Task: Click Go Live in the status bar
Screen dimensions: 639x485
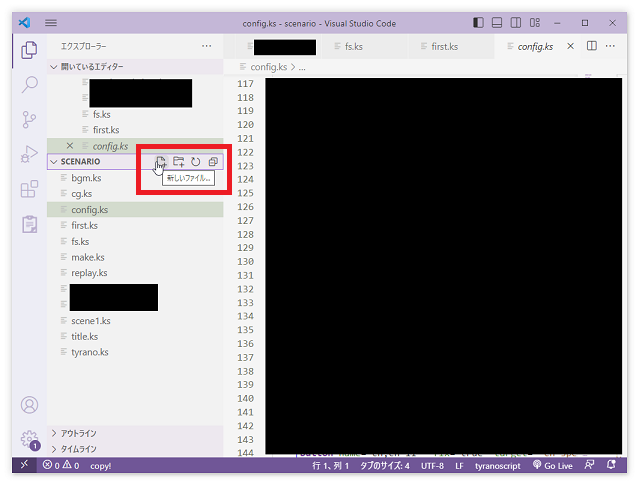Action: point(551,466)
